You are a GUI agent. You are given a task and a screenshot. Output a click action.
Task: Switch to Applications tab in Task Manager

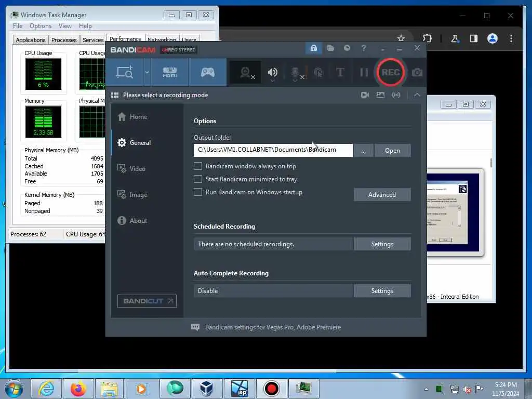(31, 40)
